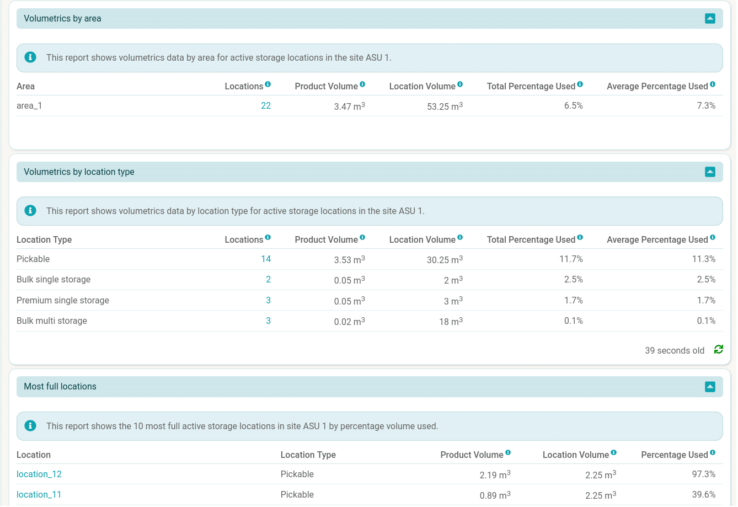
Task: Click Location Volume info icon in area table
Action: pyautogui.click(x=460, y=84)
